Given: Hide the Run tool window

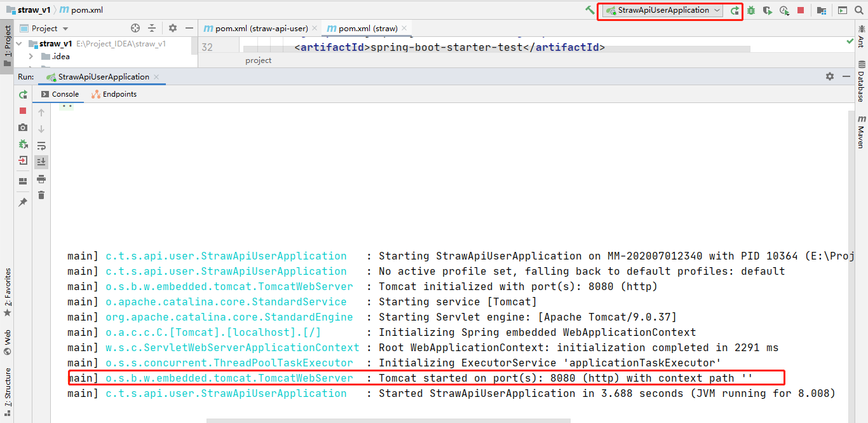Looking at the screenshot, I should [846, 76].
